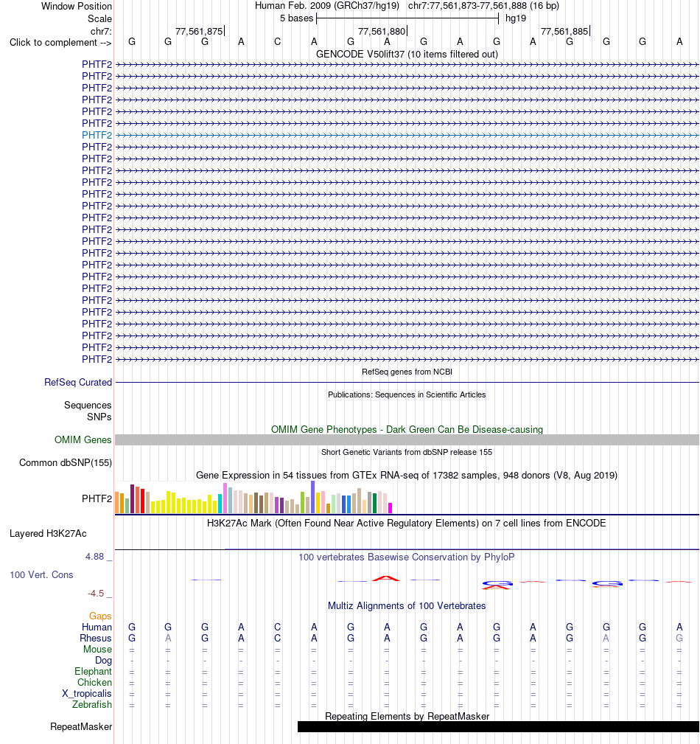Open 'Publications: Sequences in Scientific Articles' title
This screenshot has height=744, width=700.
pyautogui.click(x=407, y=394)
